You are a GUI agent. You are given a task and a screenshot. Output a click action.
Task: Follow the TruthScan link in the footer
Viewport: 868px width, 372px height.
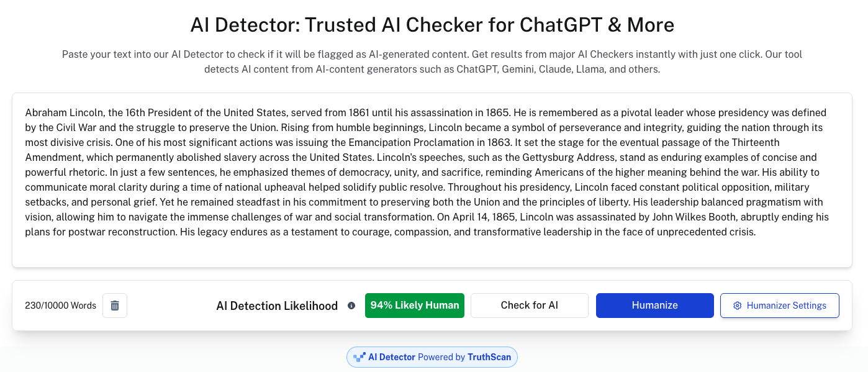point(489,357)
